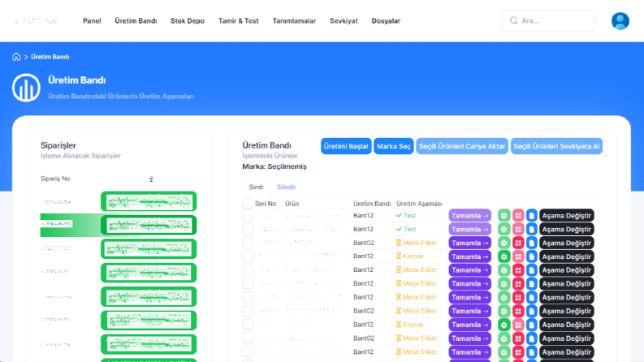Open document icon in second Kaynak row
Image resolution: width=644 pixels, height=362 pixels.
pyautogui.click(x=531, y=325)
